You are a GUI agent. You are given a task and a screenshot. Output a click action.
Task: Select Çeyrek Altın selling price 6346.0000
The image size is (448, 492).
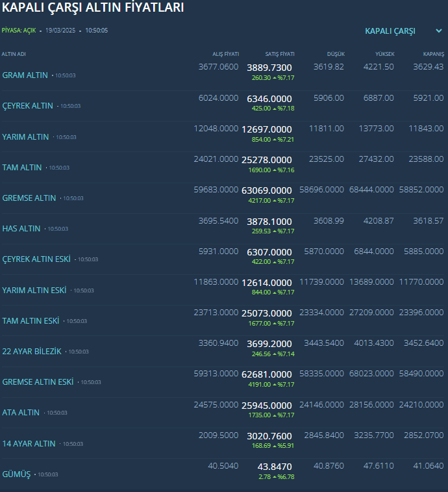[x=269, y=99]
